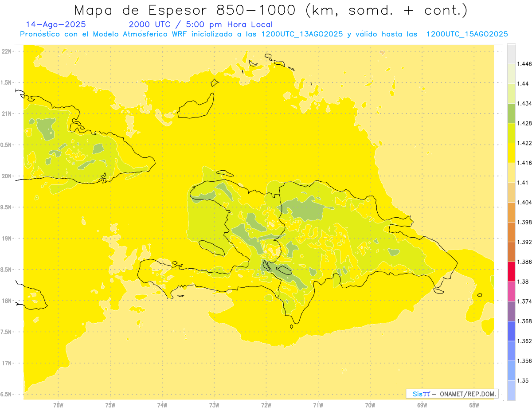This screenshot has height=411, width=532.
Task: Click the bright yellow swatch between 1.416 and 1.422
Action: (x=511, y=153)
